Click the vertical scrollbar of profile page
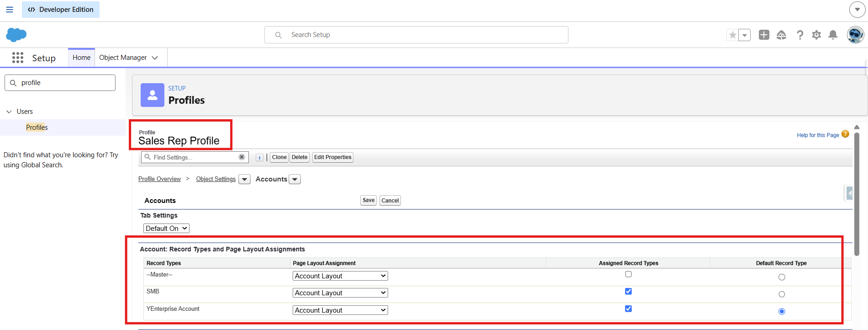The height and width of the screenshot is (330, 868). tap(857, 194)
